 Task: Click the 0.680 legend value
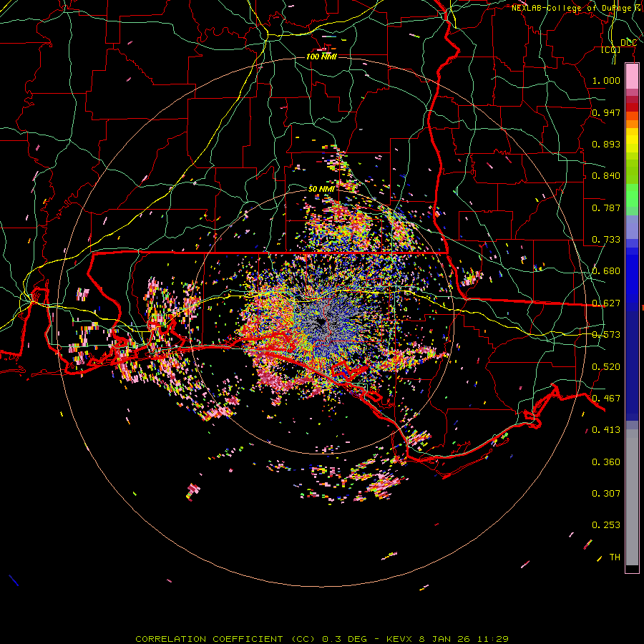pyautogui.click(x=606, y=271)
